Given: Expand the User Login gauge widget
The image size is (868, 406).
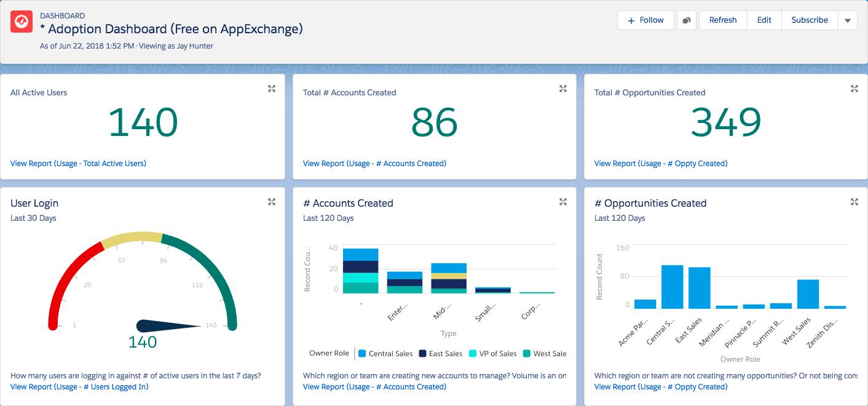Looking at the screenshot, I should pos(271,201).
